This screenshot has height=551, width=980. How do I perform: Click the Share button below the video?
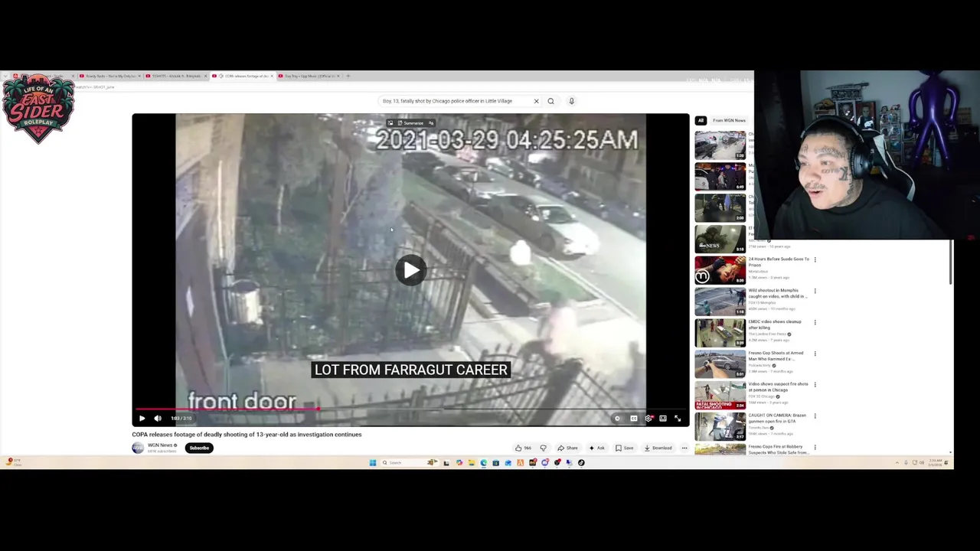pos(567,448)
